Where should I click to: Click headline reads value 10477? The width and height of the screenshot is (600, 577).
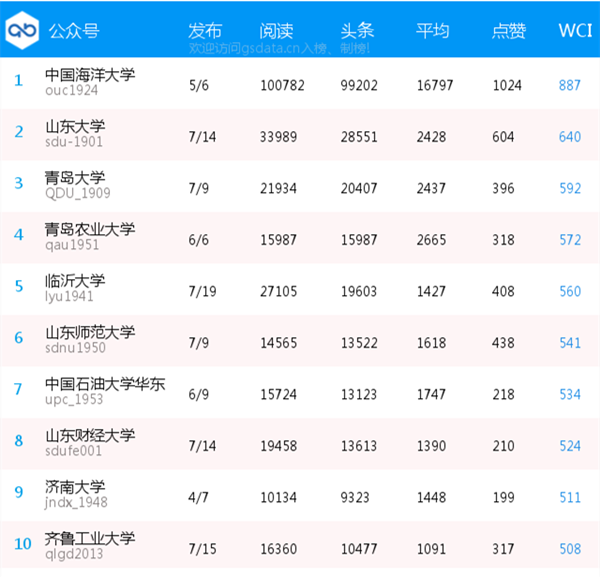[359, 549]
